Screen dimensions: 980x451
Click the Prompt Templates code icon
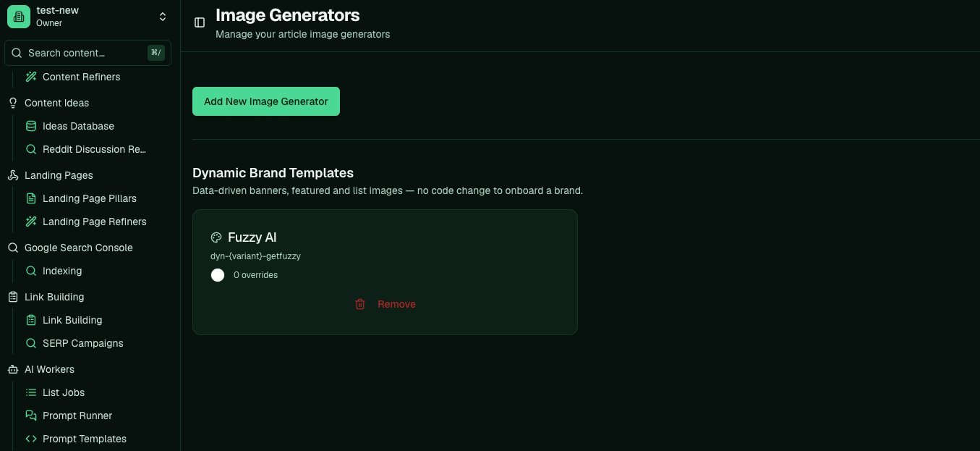pos(31,439)
